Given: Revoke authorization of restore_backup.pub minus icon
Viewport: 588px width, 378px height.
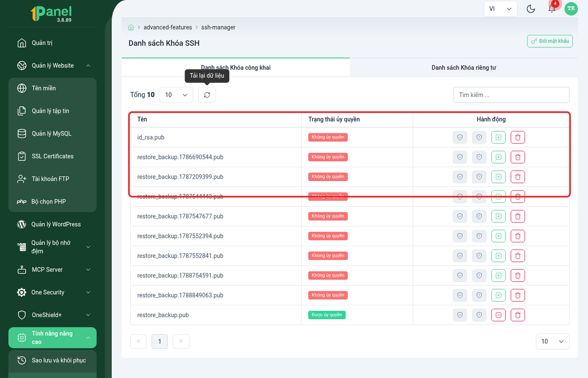Looking at the screenshot, I should (499, 315).
